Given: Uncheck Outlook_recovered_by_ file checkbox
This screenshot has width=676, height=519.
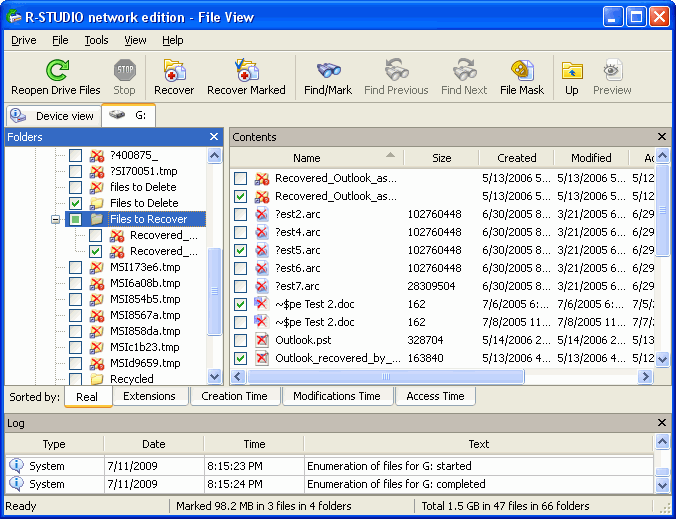Looking at the screenshot, I should point(241,358).
